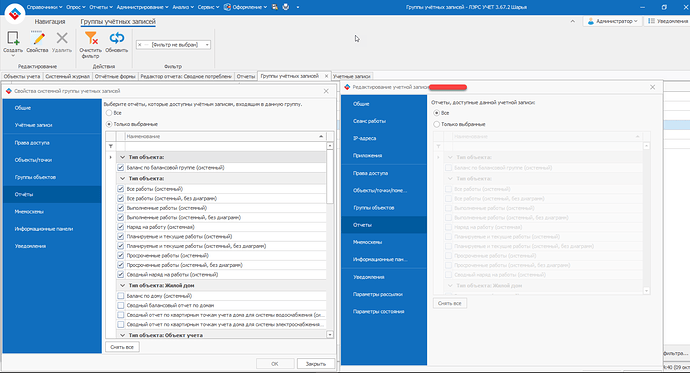Switch to the Отчётные формы tab
The image size is (690, 373).
[x=115, y=76]
